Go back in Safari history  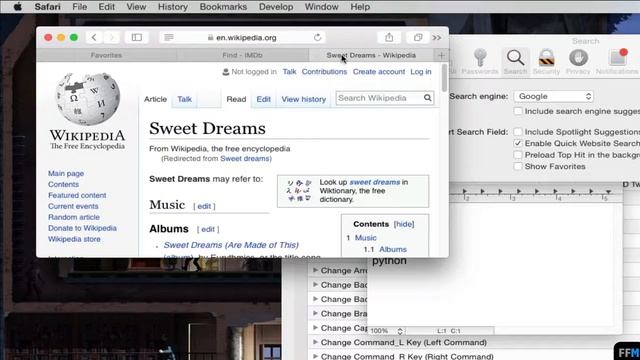pos(94,38)
